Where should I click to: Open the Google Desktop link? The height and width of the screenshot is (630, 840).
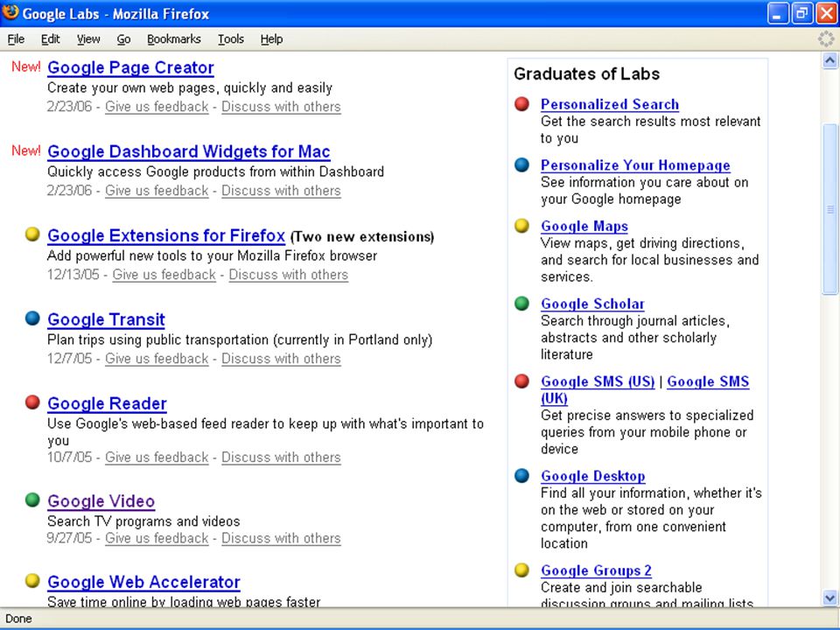[593, 476]
